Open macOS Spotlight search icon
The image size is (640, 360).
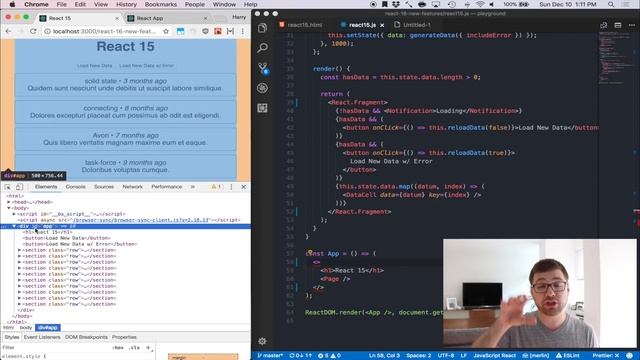coord(611,4)
